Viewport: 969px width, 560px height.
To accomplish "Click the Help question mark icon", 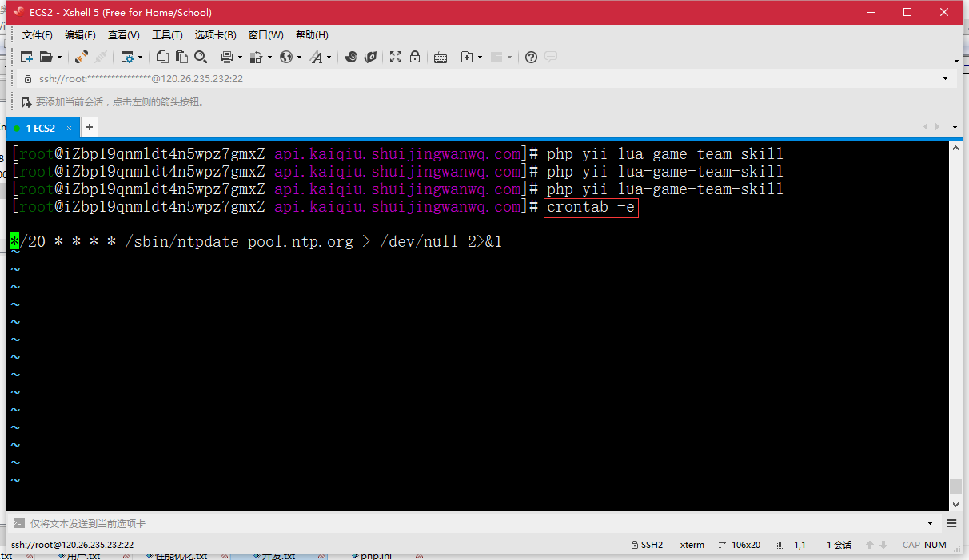I will tap(531, 57).
